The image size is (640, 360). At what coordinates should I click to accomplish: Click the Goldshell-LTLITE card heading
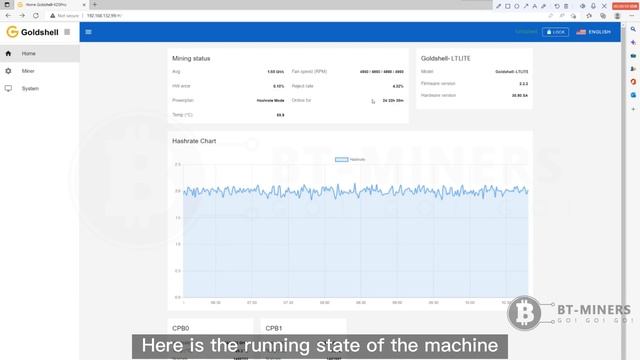[446, 58]
